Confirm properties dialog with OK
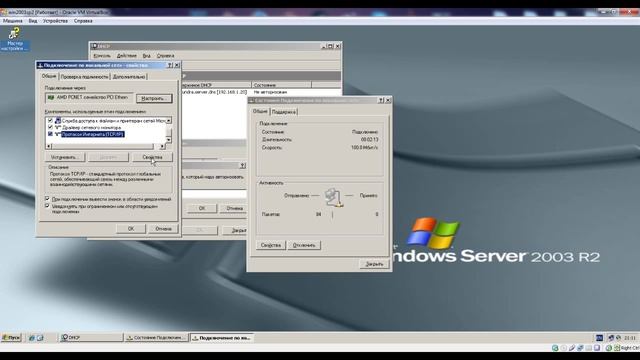The height and width of the screenshot is (360, 640). click(131, 229)
